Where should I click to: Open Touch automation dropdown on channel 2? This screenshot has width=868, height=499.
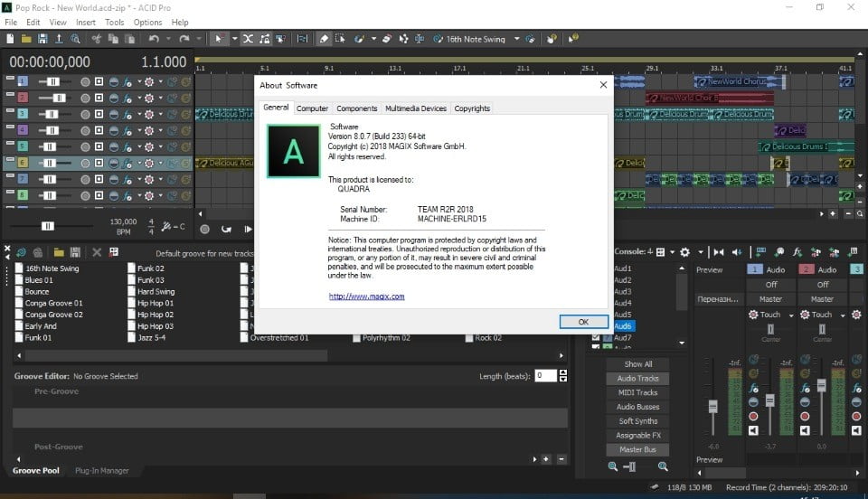point(843,315)
